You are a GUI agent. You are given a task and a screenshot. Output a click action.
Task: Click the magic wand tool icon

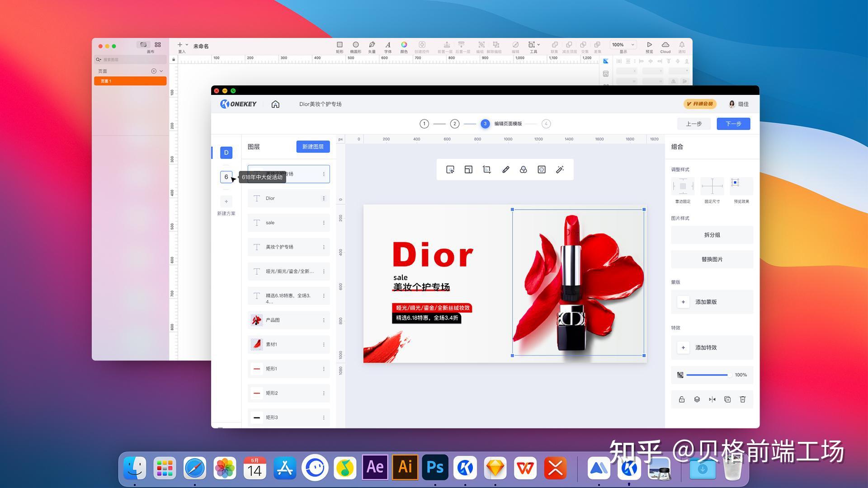pos(560,169)
